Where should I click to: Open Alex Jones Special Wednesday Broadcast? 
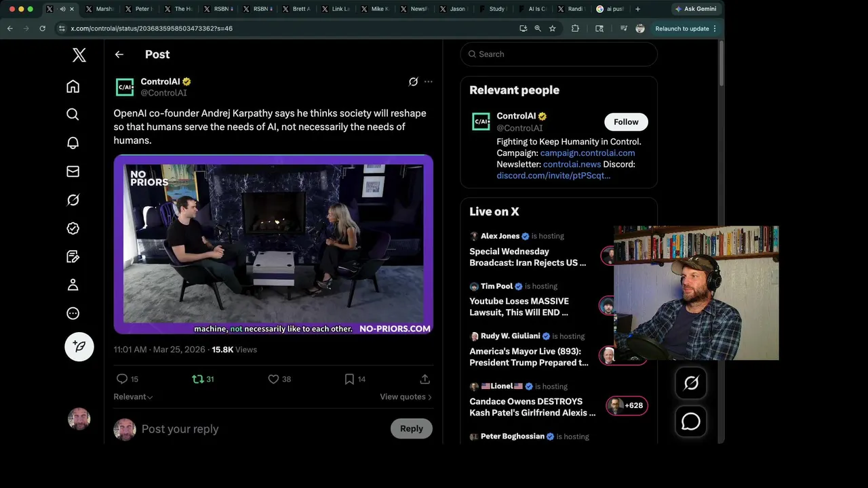528,257
